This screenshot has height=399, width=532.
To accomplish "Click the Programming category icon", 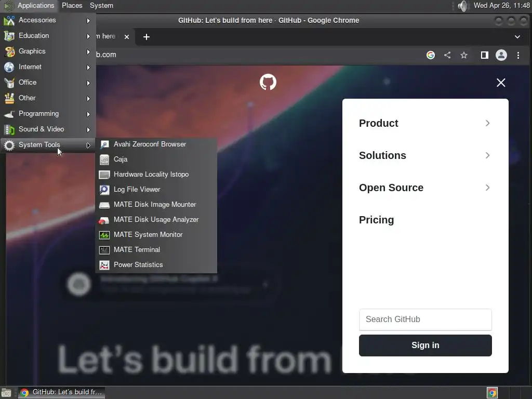I will [9, 114].
